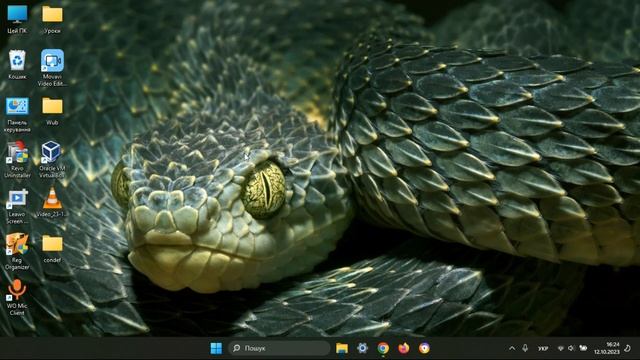Launch the Reg Organizer shortcut
This screenshot has width=640, height=360.
pyautogui.click(x=17, y=251)
